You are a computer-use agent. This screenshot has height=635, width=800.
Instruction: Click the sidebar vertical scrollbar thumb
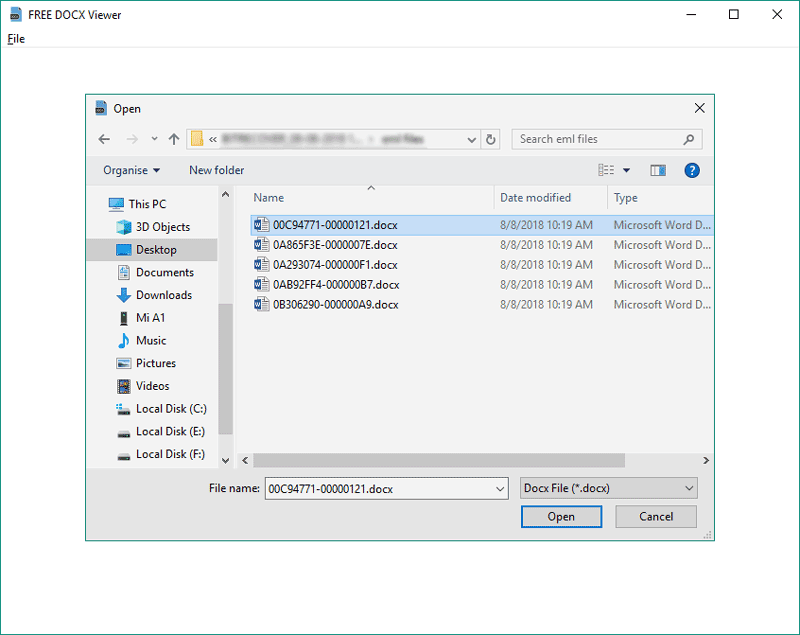pyautogui.click(x=226, y=369)
